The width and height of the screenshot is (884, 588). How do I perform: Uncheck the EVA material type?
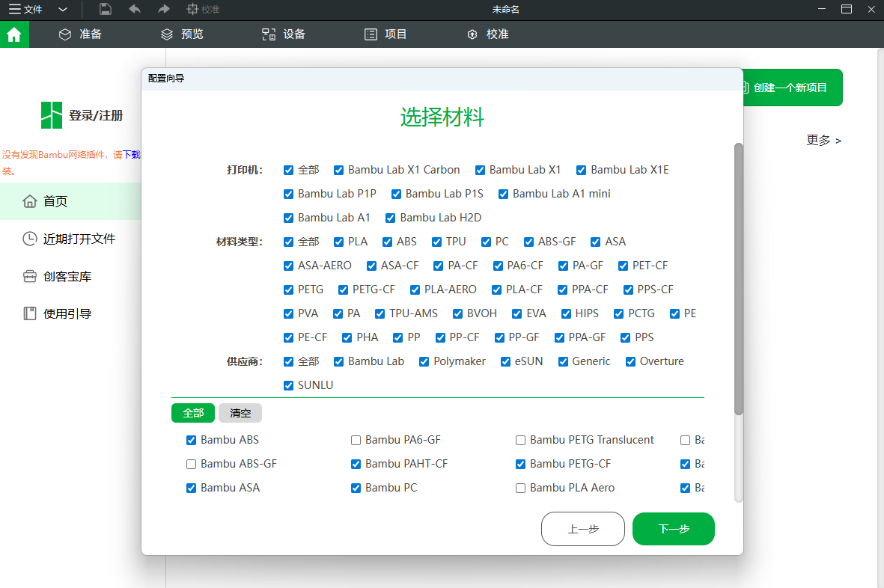(x=517, y=313)
